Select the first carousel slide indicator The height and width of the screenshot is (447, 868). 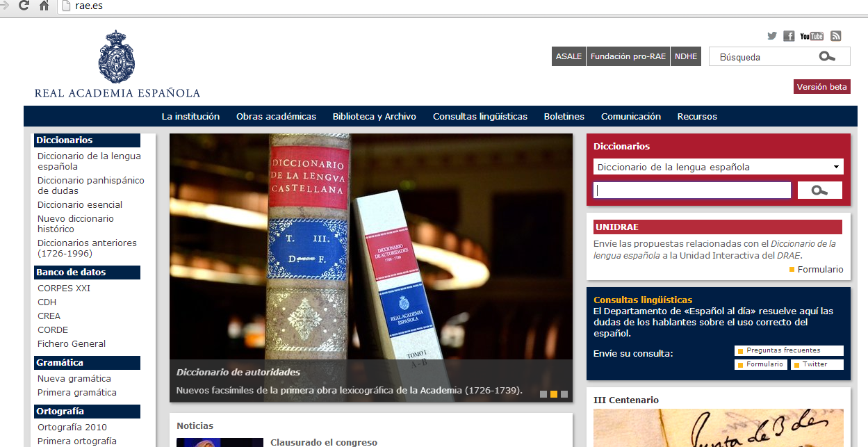[x=543, y=394]
